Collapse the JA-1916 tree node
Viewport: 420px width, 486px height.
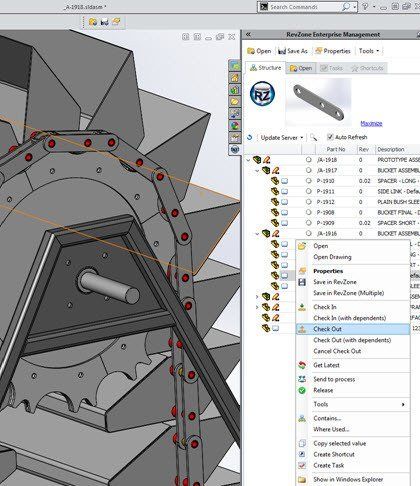coord(257,234)
